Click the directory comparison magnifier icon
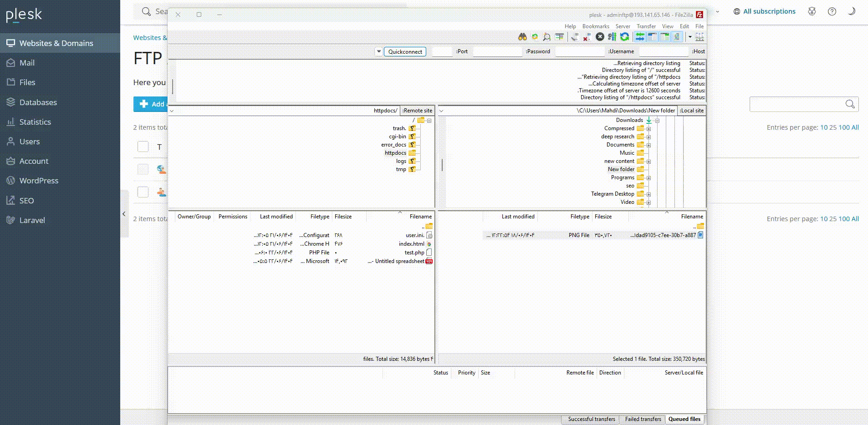 (x=547, y=37)
